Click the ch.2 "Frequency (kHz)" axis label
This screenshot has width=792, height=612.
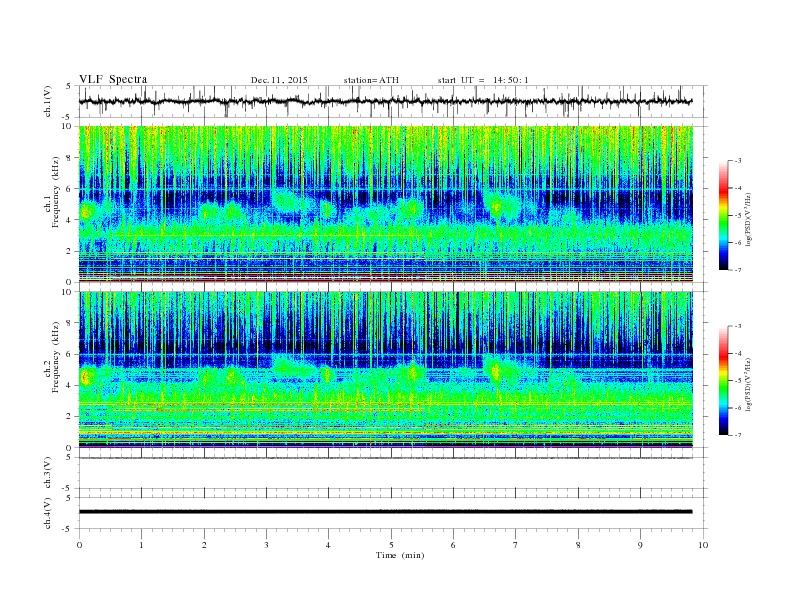55,357
